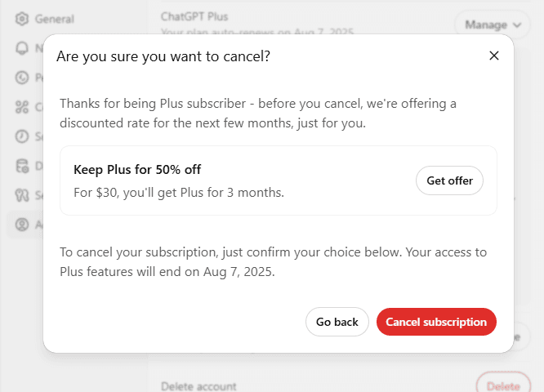The height and width of the screenshot is (392, 544).
Task: Close the cancel confirmation dialog
Action: 494,56
